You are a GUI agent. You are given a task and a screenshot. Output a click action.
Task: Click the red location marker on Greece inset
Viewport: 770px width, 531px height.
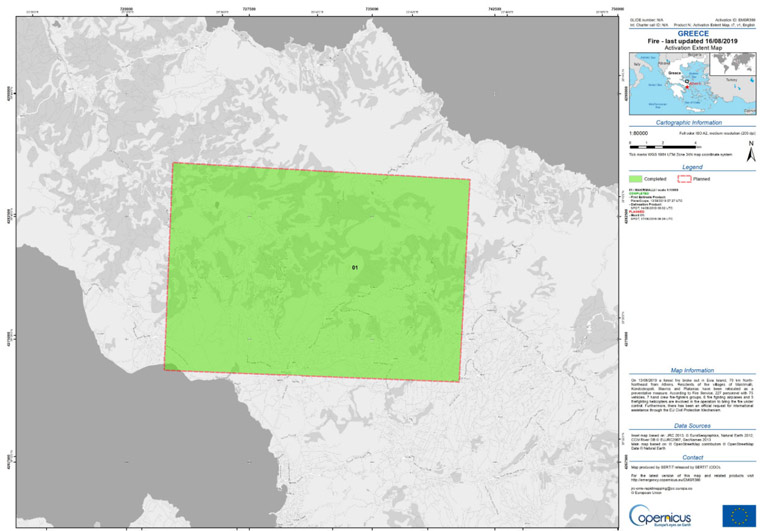click(x=689, y=87)
